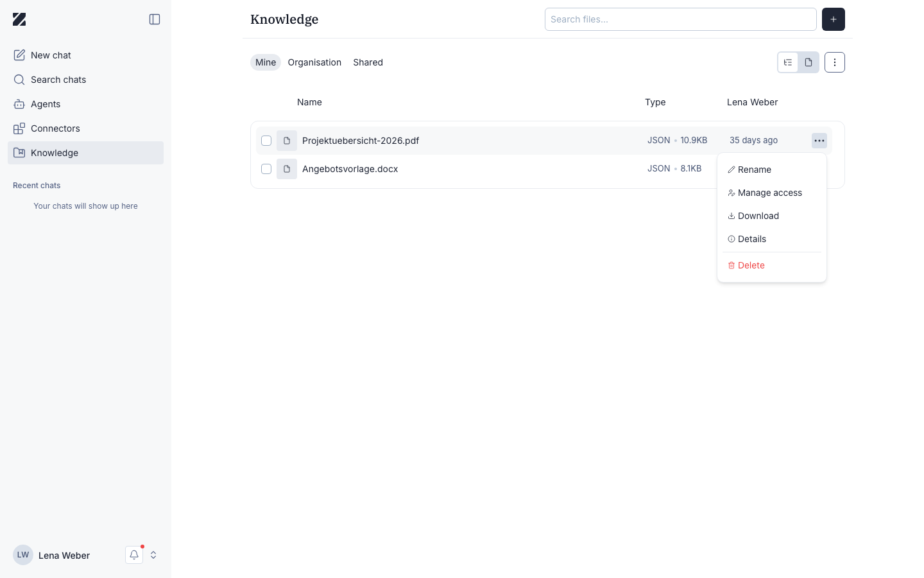This screenshot has height=578, width=924.
Task: Choose Rename from the context menu
Action: pyautogui.click(x=772, y=170)
